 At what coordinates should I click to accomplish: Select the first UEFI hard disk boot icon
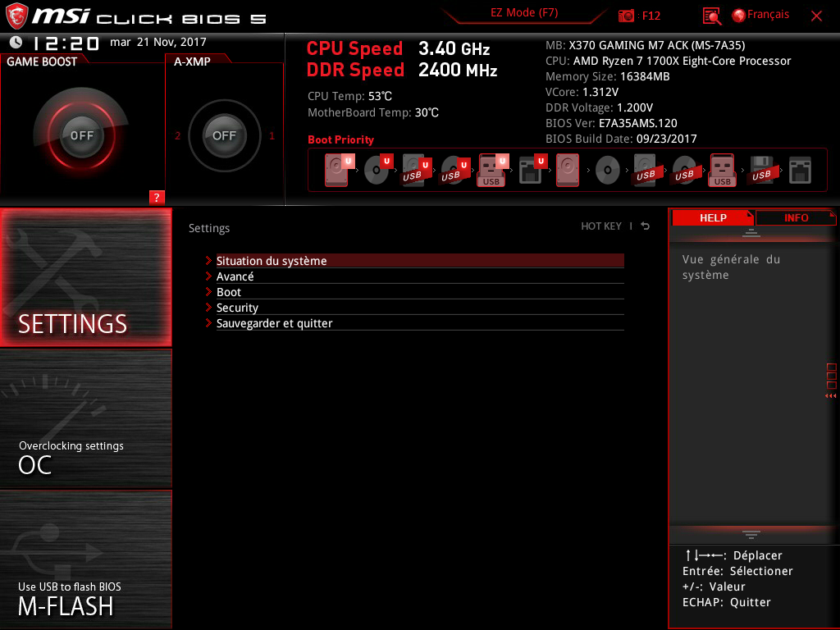coord(339,170)
